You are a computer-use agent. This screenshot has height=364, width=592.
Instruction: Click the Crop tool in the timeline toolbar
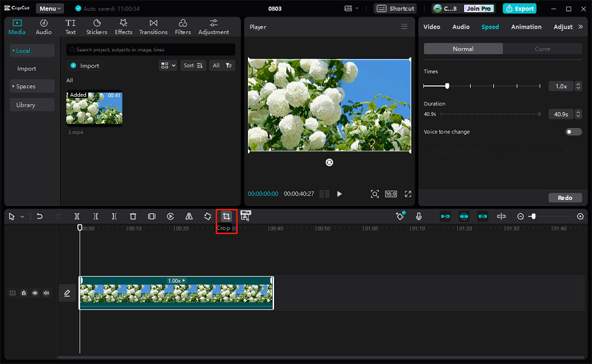[x=226, y=217]
